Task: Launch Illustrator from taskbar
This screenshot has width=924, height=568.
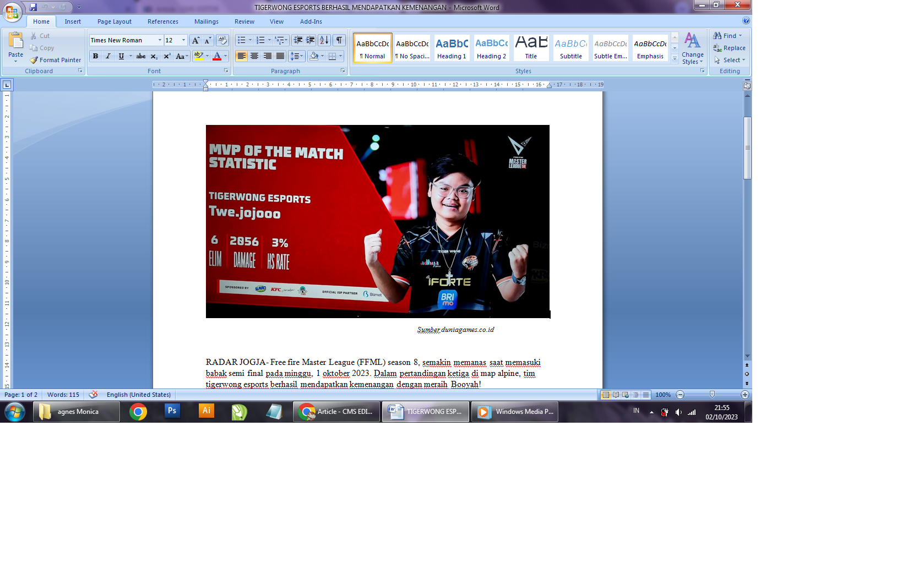Action: click(206, 411)
